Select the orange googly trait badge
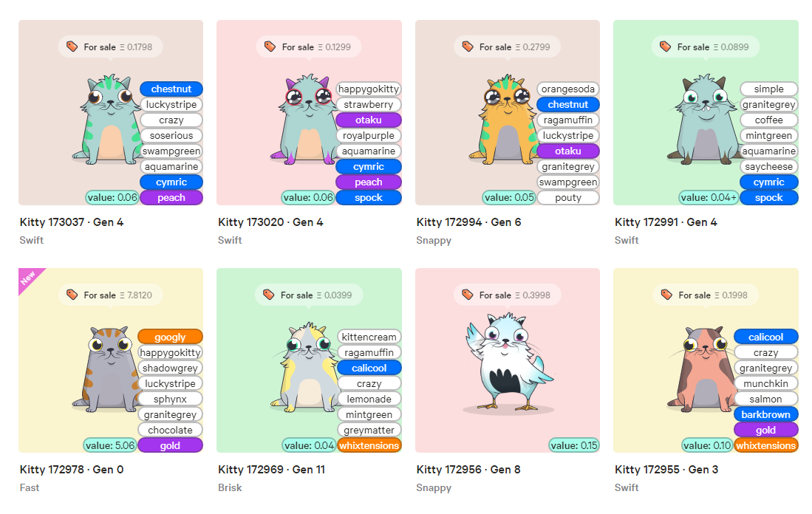812x514 pixels. point(171,337)
